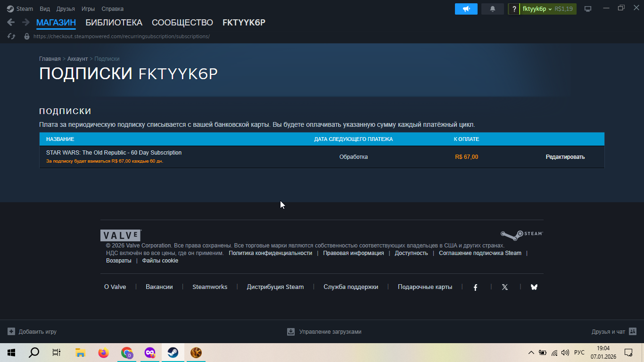Click the question mark icon beside the account name
Screen dimensions: 644x362
(x=514, y=9)
